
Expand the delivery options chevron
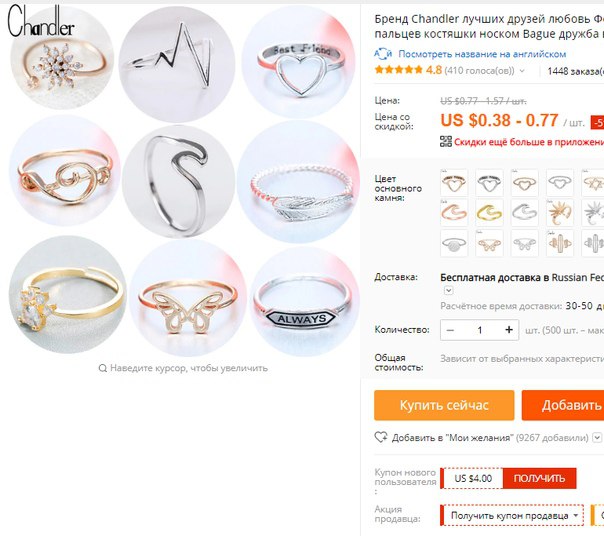coord(448,290)
